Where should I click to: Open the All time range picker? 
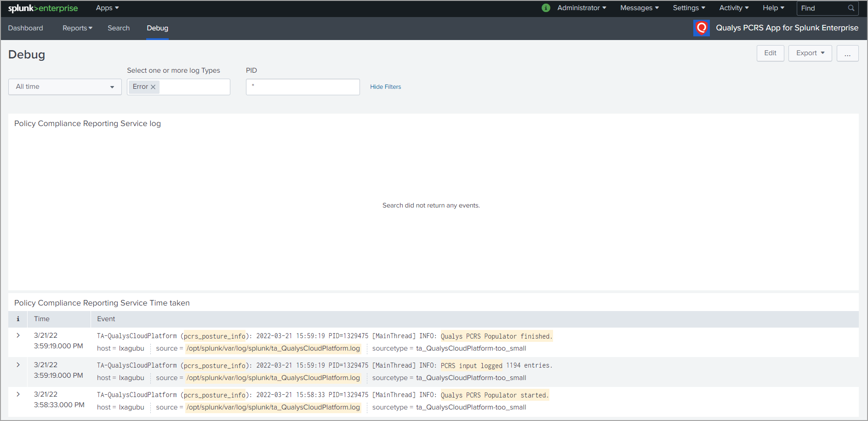coord(64,87)
